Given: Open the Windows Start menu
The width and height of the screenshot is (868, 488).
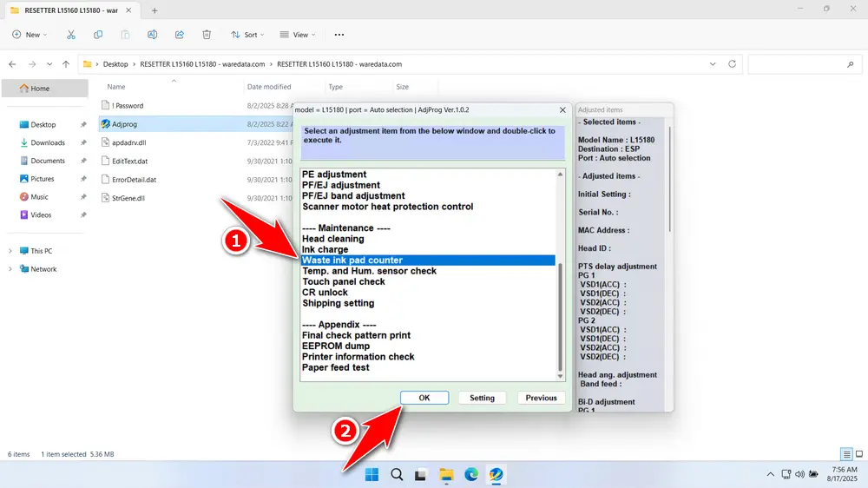Looking at the screenshot, I should (372, 475).
